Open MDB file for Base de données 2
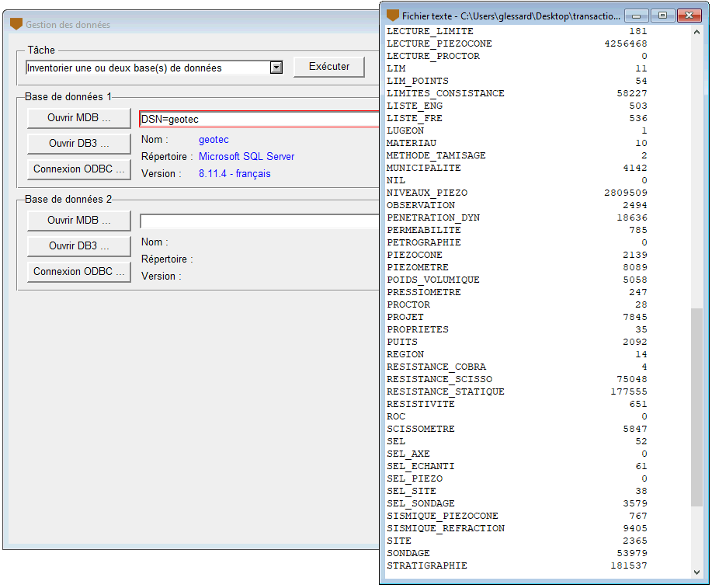 click(x=79, y=221)
